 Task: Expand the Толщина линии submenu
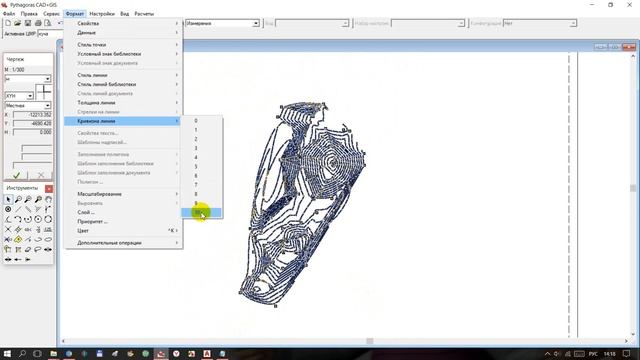[123, 102]
